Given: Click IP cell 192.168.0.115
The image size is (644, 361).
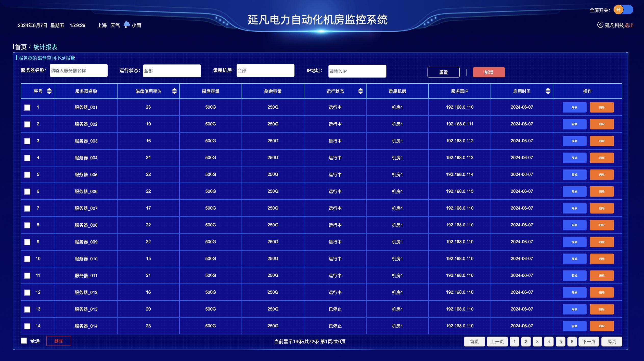Looking at the screenshot, I should pyautogui.click(x=460, y=191).
